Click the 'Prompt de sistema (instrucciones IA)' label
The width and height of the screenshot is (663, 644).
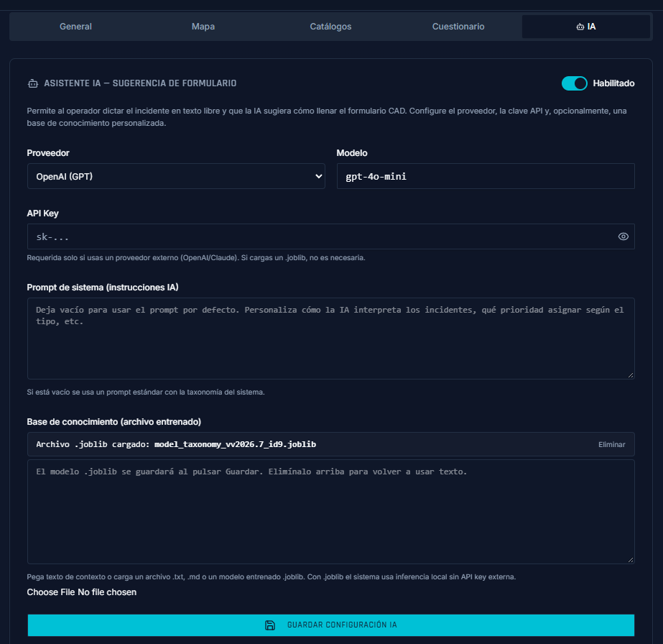103,287
